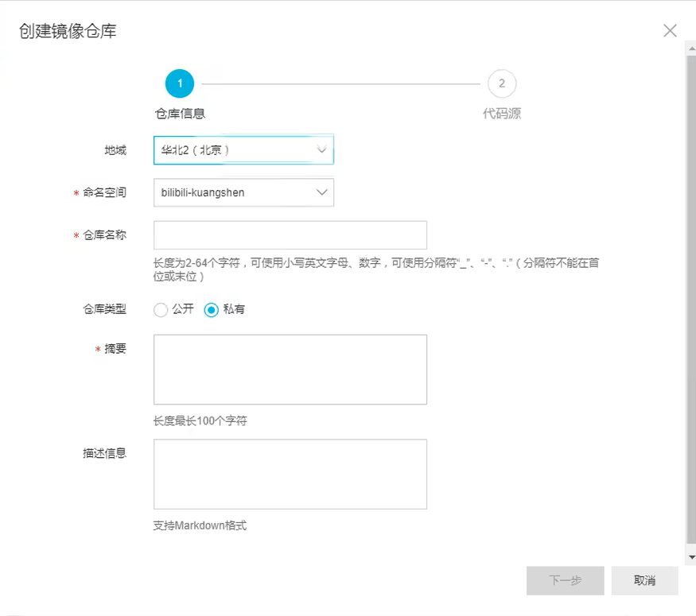The width and height of the screenshot is (696, 616).
Task: Click step 1 circle 仓库信息
Action: 180,83
